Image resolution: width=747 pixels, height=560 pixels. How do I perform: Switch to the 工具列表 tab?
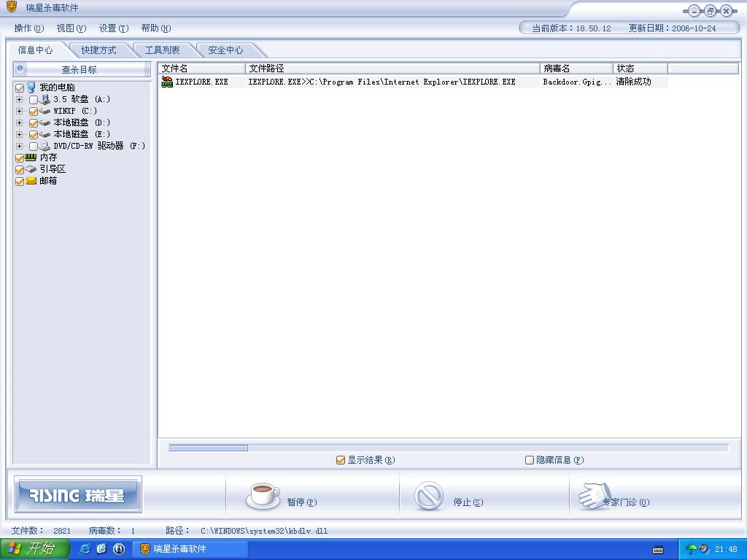pyautogui.click(x=163, y=50)
